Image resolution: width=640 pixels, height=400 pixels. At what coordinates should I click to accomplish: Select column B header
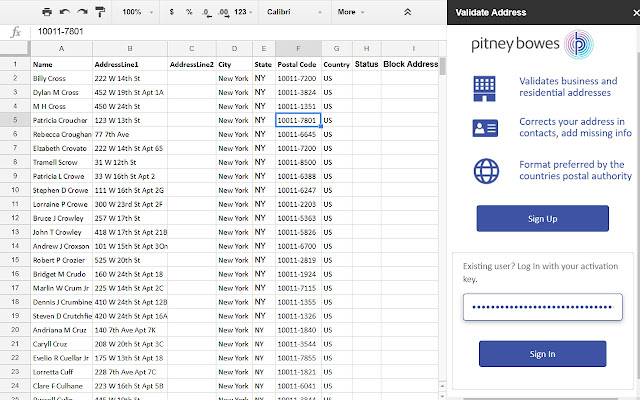tap(130, 49)
